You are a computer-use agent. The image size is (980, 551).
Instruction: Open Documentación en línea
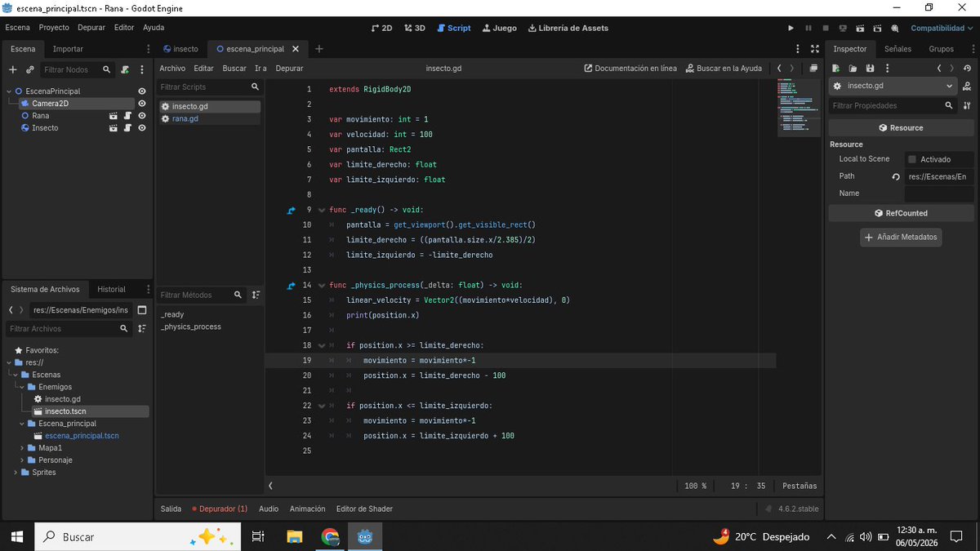point(630,69)
